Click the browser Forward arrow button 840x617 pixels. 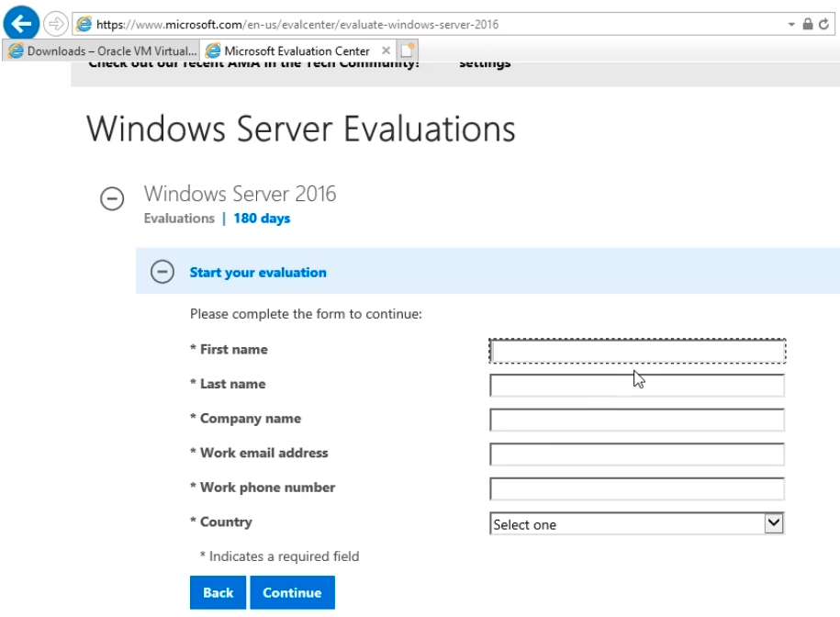point(55,24)
